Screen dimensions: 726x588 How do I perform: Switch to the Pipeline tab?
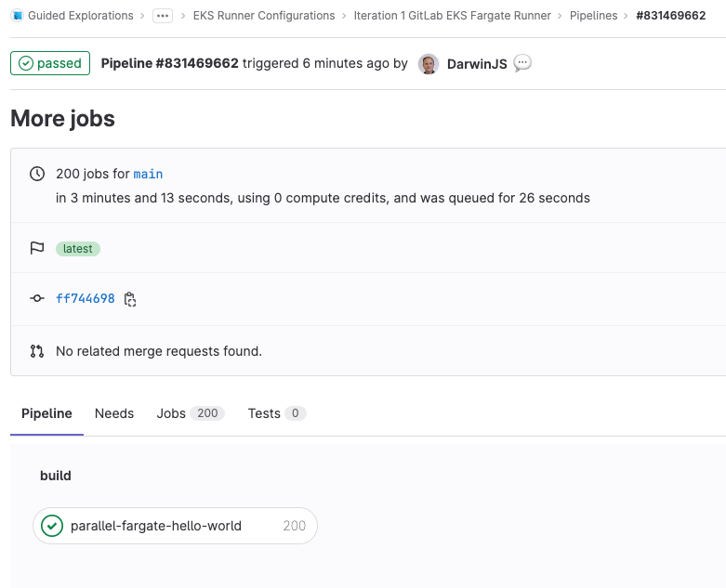[x=46, y=413]
